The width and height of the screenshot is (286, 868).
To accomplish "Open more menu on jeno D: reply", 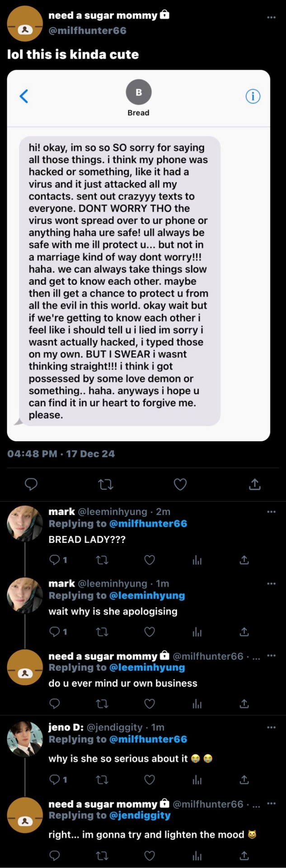I will (x=271, y=727).
